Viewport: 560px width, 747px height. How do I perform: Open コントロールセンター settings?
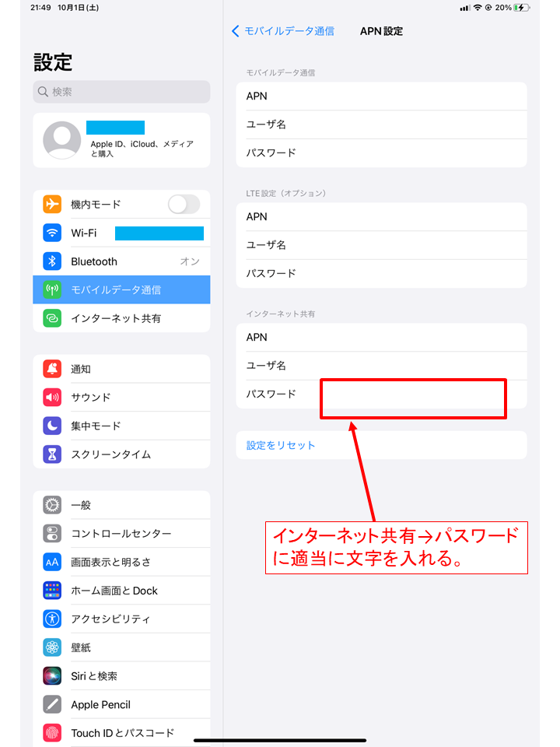pyautogui.click(x=121, y=534)
